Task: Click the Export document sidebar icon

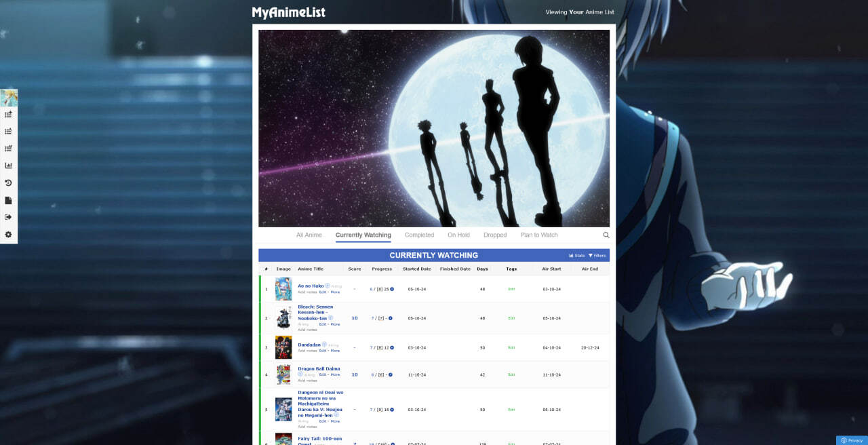Action: coord(9,200)
